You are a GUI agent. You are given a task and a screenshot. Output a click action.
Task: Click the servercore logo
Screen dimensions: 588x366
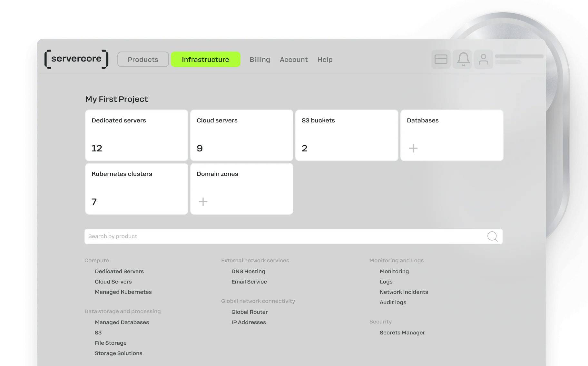pos(76,59)
